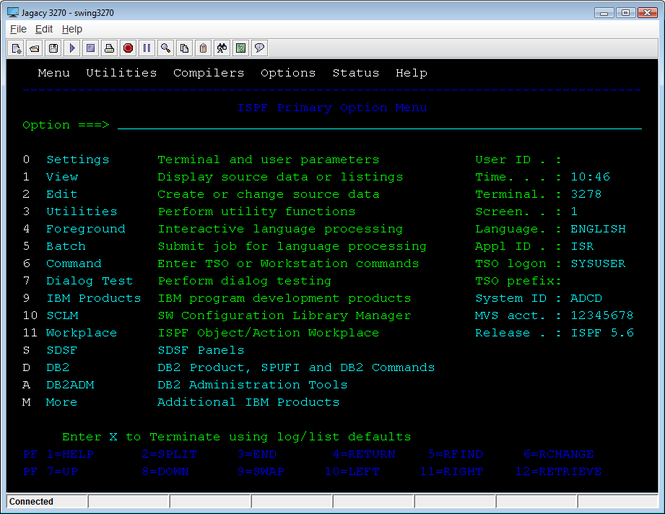Click PF key 10=LEFT
This screenshot has height=514, width=665.
(352, 472)
